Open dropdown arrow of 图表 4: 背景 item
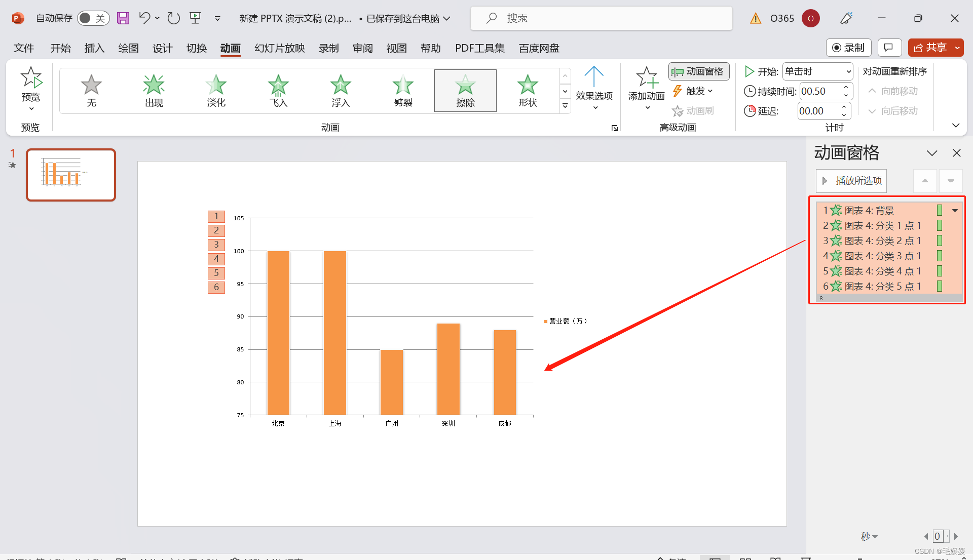973x560 pixels. (955, 210)
